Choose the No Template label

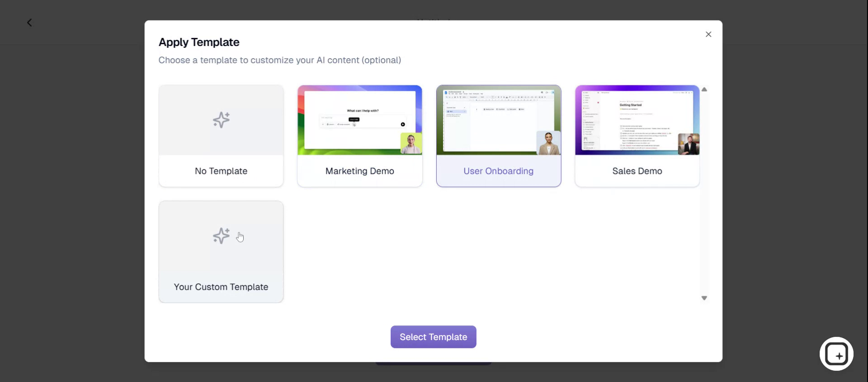pos(221,171)
